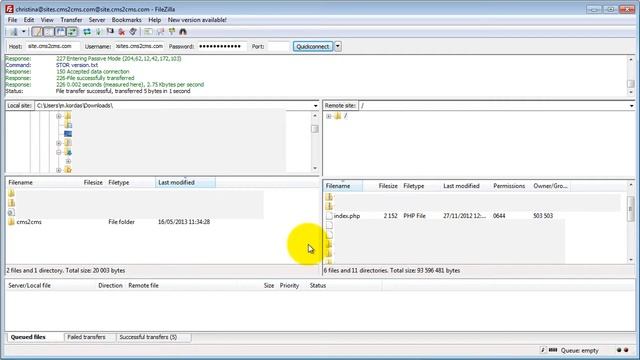This screenshot has height=360, width=640.
Task: Click the binoculars file search icon
Action: click(x=183, y=32)
